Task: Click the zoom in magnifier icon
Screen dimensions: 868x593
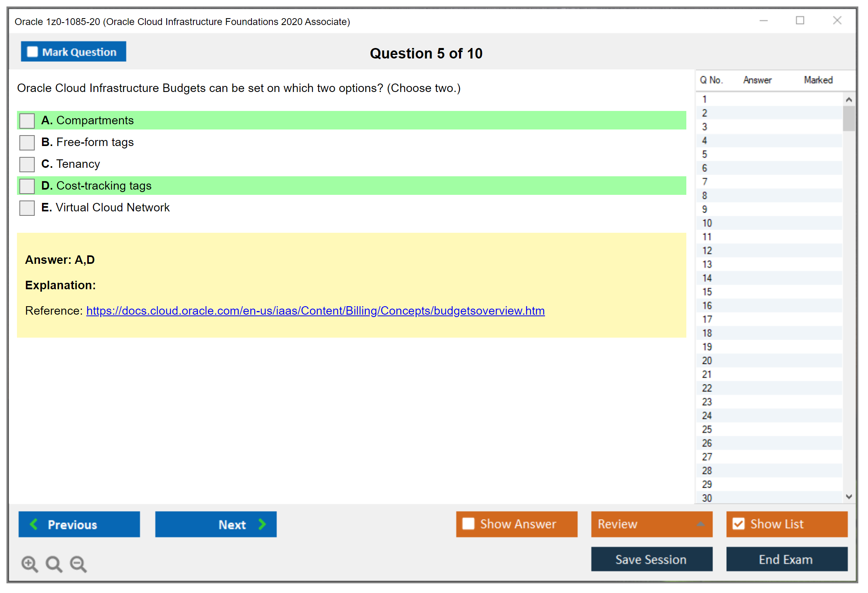Action: [x=29, y=564]
